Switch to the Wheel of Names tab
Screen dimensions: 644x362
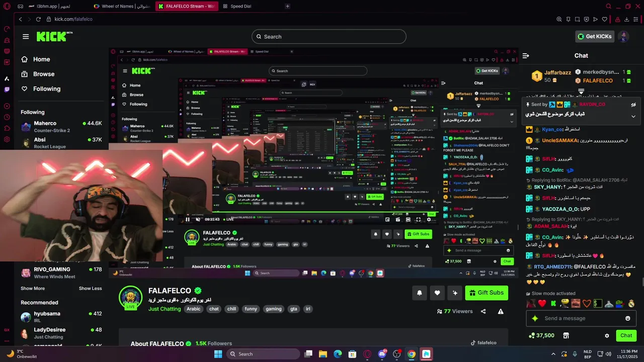(x=121, y=7)
